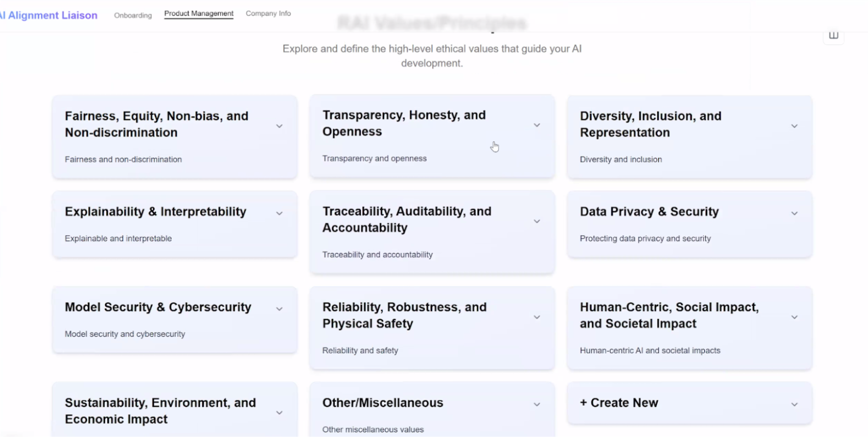Expand the Other/Miscellaneous card chevron
868x443 pixels.
click(x=537, y=404)
